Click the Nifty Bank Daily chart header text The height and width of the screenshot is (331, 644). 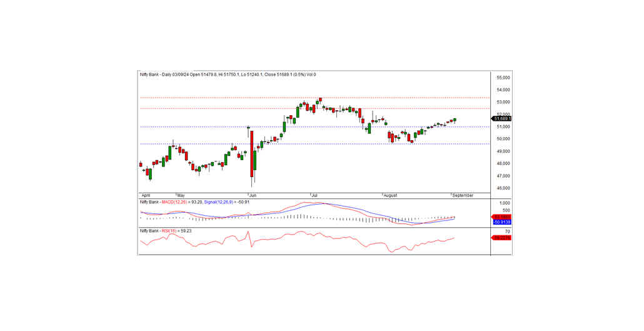coord(228,75)
